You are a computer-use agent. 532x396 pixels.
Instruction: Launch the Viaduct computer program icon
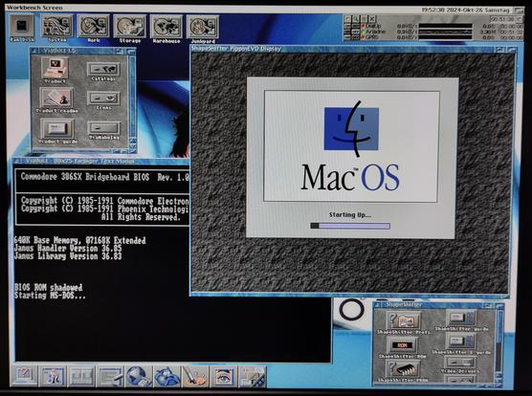(55, 67)
